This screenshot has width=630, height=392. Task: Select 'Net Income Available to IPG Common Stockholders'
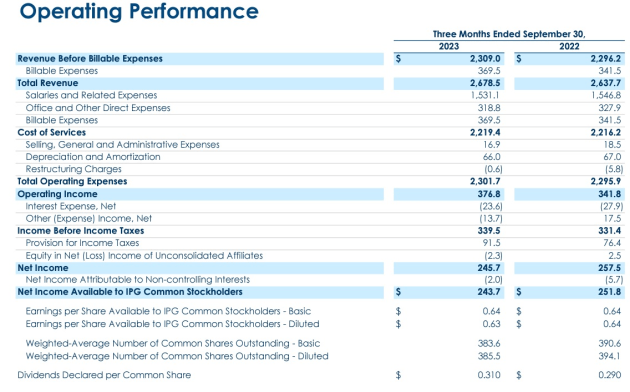click(x=130, y=292)
